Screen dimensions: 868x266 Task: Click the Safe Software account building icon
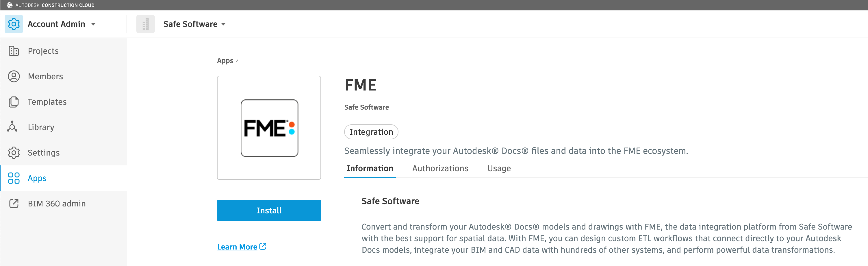coord(146,24)
